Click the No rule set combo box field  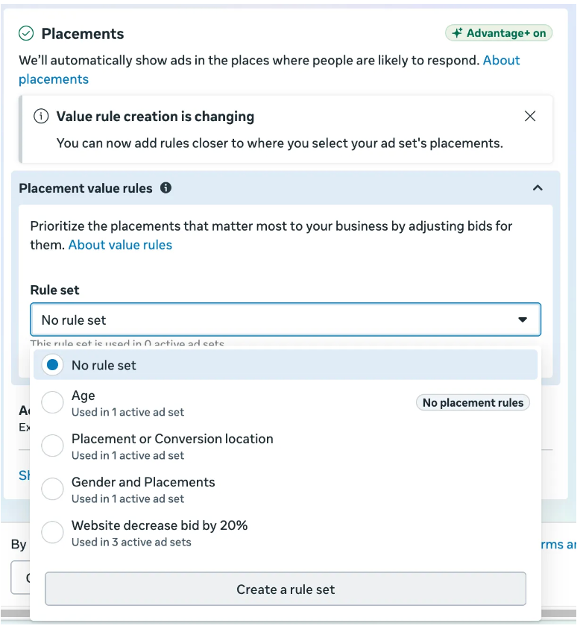click(286, 320)
